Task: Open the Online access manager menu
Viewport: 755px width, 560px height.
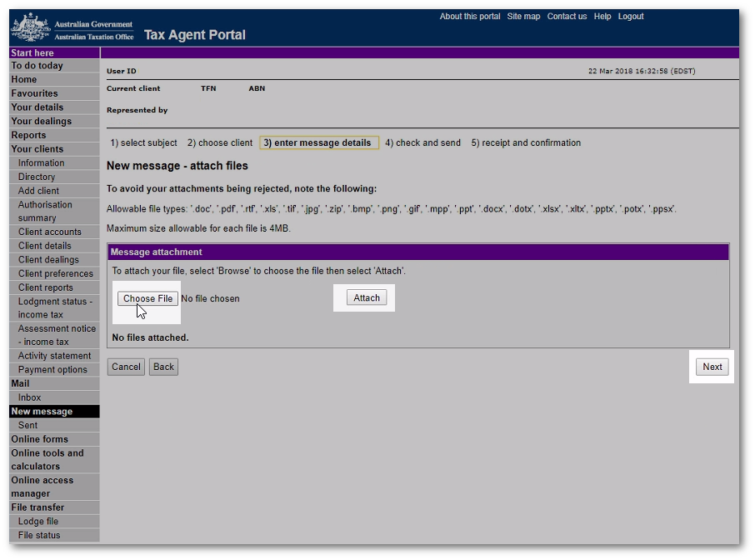Action: [x=42, y=487]
